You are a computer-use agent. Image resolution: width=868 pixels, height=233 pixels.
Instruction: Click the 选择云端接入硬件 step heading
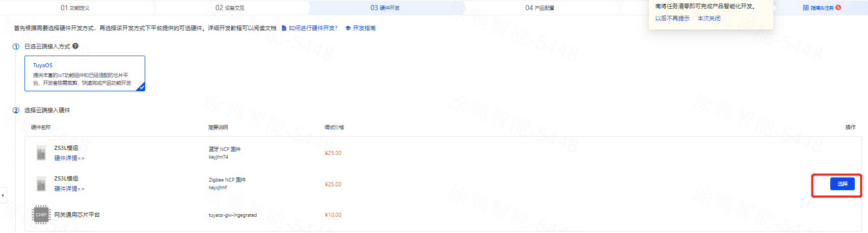pyautogui.click(x=47, y=110)
